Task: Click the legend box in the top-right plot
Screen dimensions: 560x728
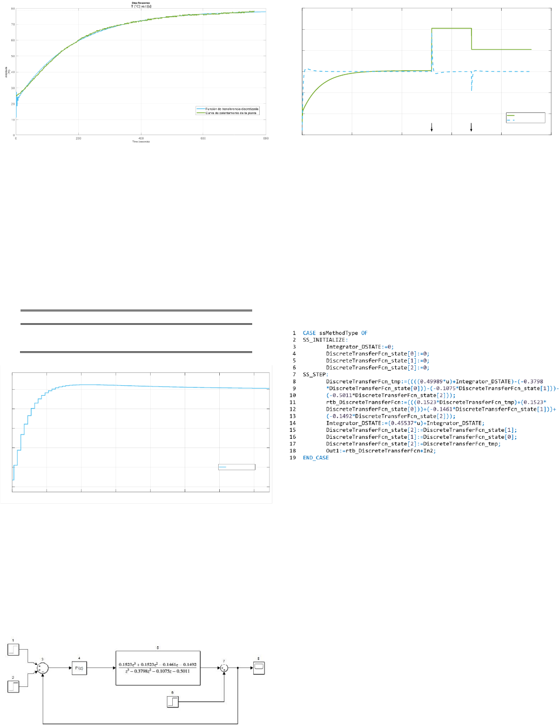Action: pyautogui.click(x=525, y=117)
